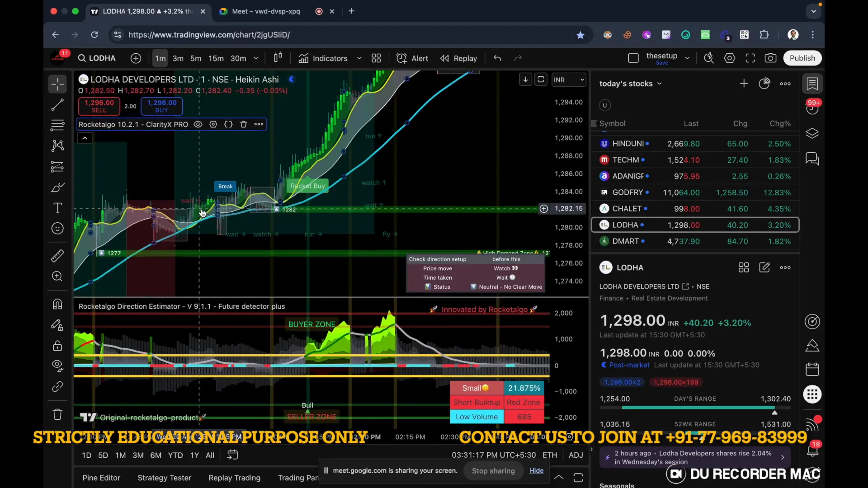
Task: Open the drawing link sync tool
Action: click(57, 387)
